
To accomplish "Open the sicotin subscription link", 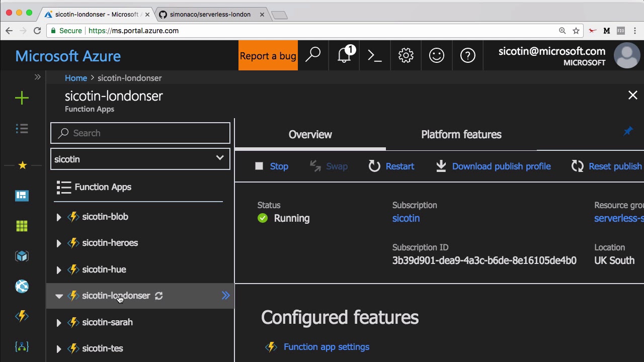I will (x=406, y=218).
